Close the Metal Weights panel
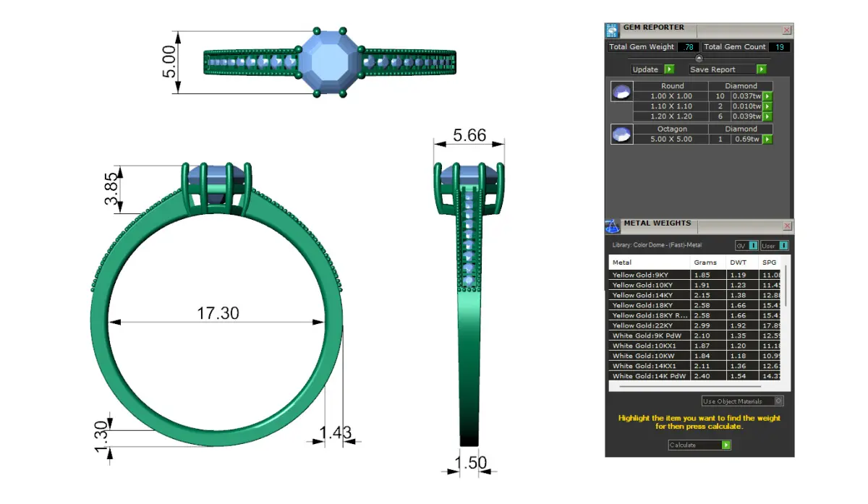Image resolution: width=868 pixels, height=504 pixels. pos(787,226)
